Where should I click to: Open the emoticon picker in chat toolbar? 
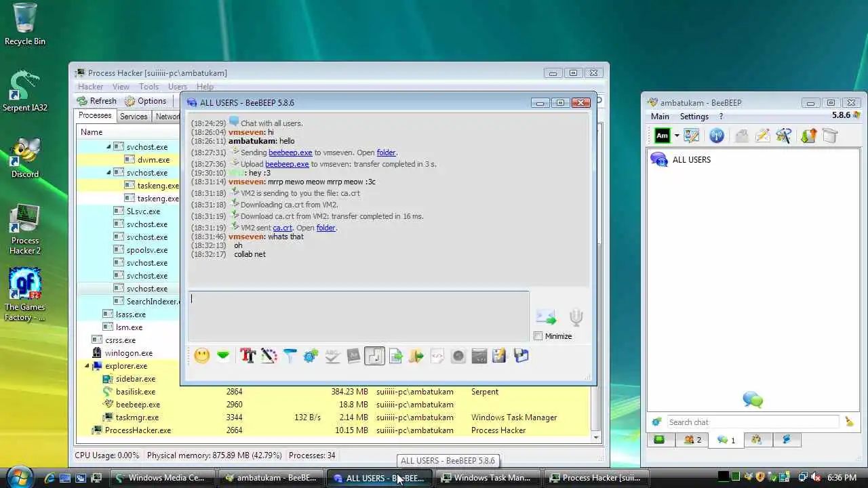coord(202,356)
